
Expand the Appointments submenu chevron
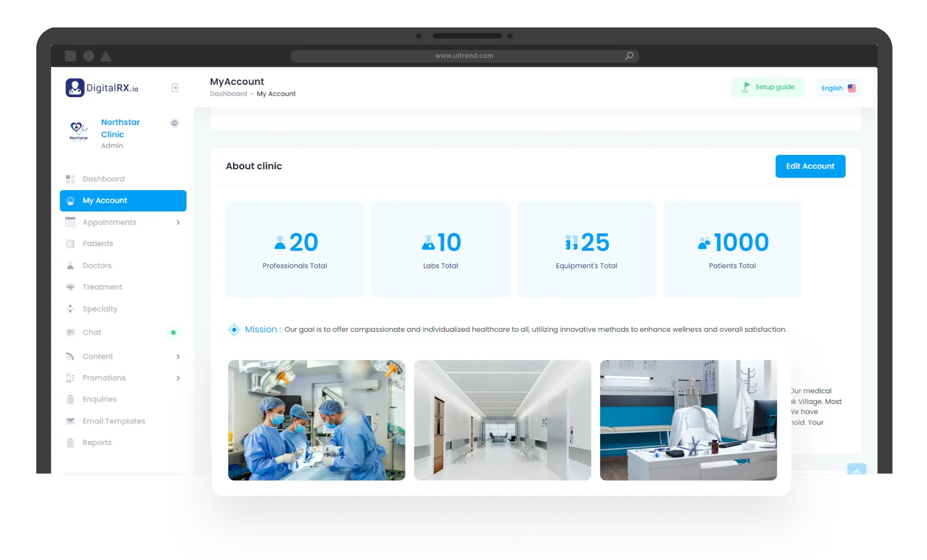tap(178, 222)
